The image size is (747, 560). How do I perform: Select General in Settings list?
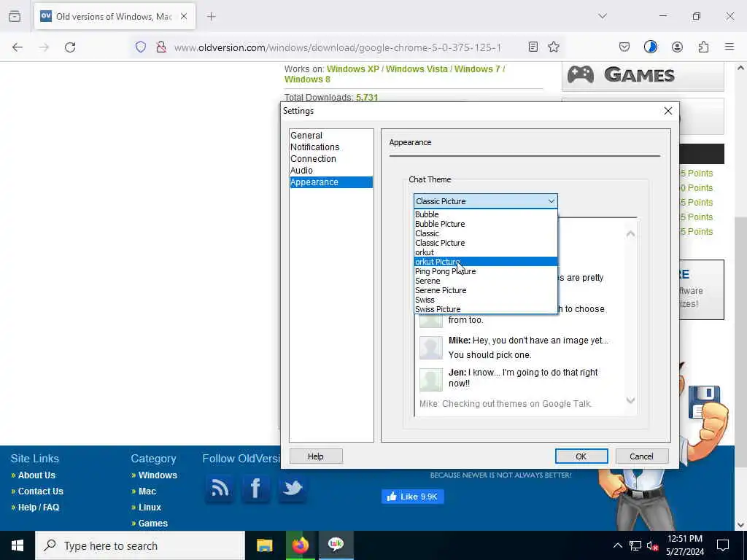(x=331, y=135)
